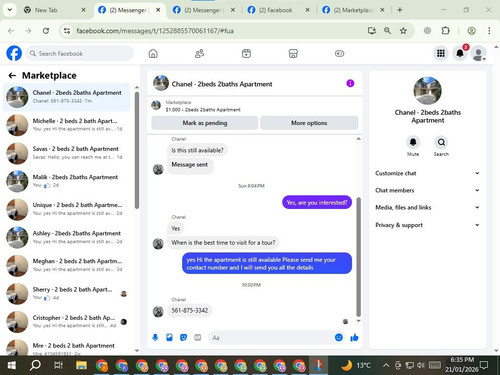This screenshot has width=500, height=375.
Task: Choose a GIF from the GIF icon
Action: click(198, 338)
